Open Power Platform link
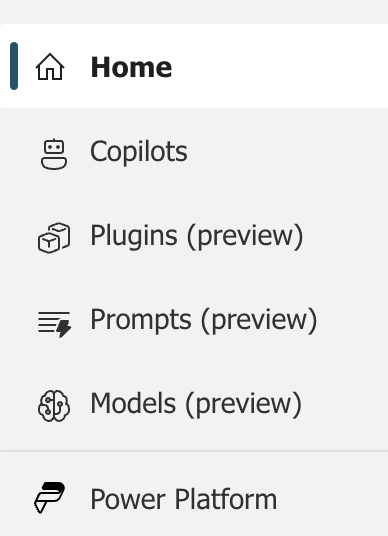 194,499
